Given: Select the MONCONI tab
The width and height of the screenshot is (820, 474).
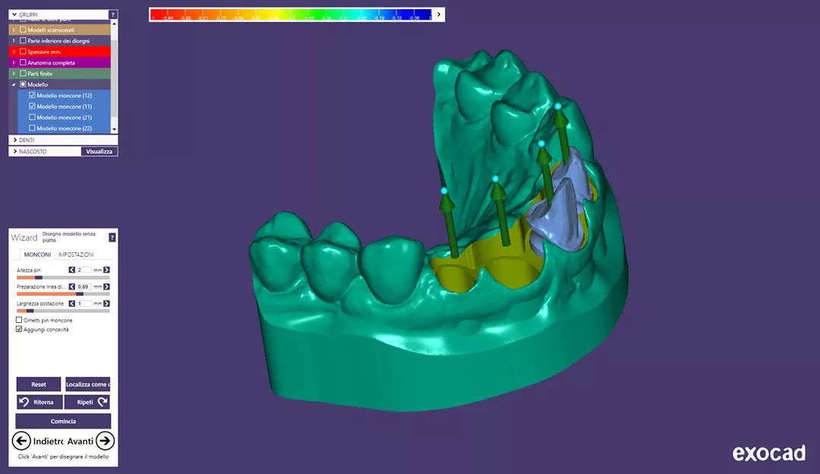Looking at the screenshot, I should pos(38,255).
